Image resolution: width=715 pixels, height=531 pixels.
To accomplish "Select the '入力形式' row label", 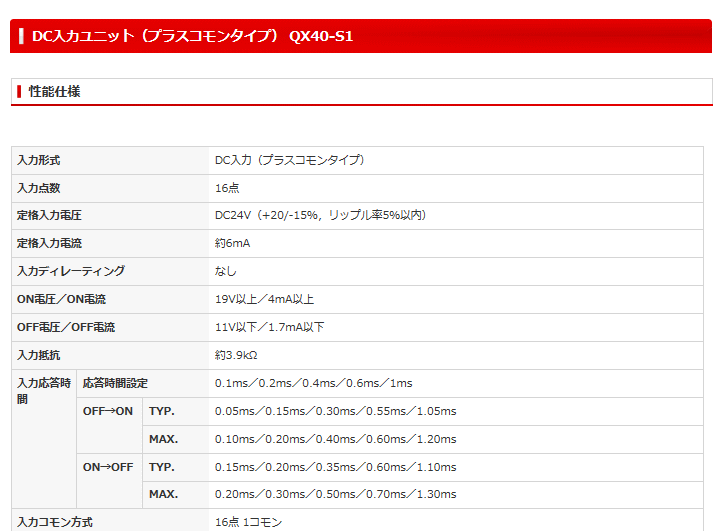I will 39,160.
